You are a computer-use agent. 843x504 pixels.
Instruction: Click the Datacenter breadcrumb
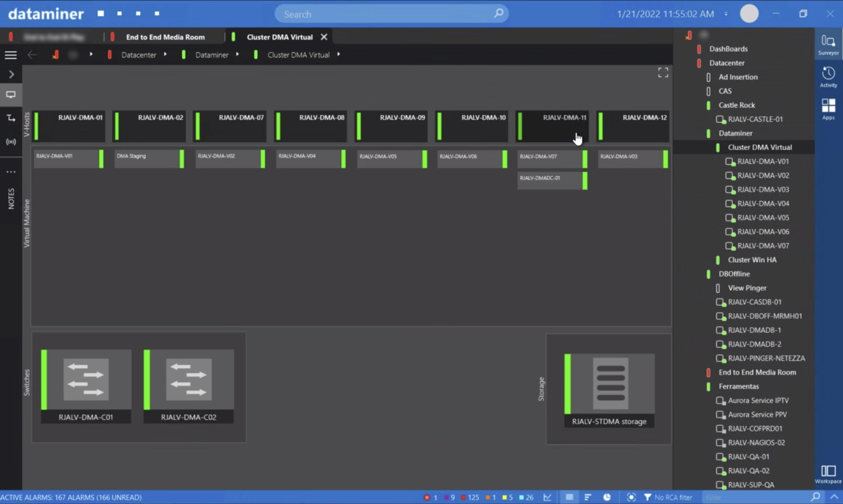coord(139,55)
